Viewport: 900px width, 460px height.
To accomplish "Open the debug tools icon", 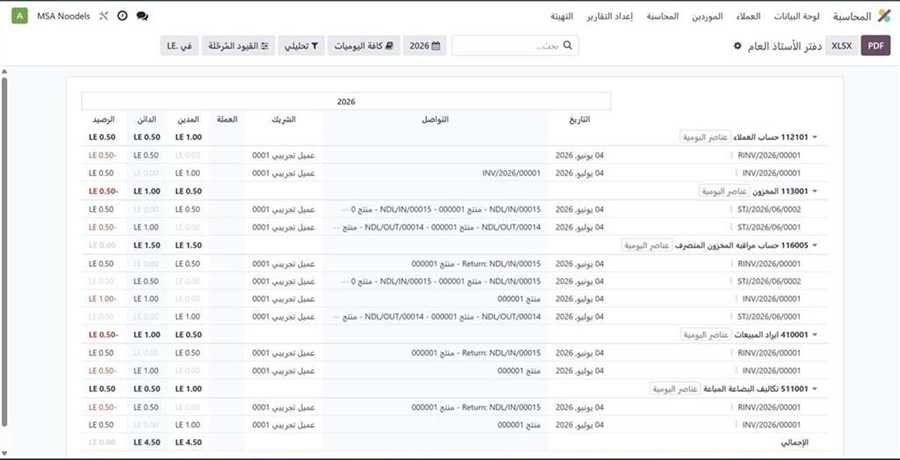I will click(x=104, y=16).
